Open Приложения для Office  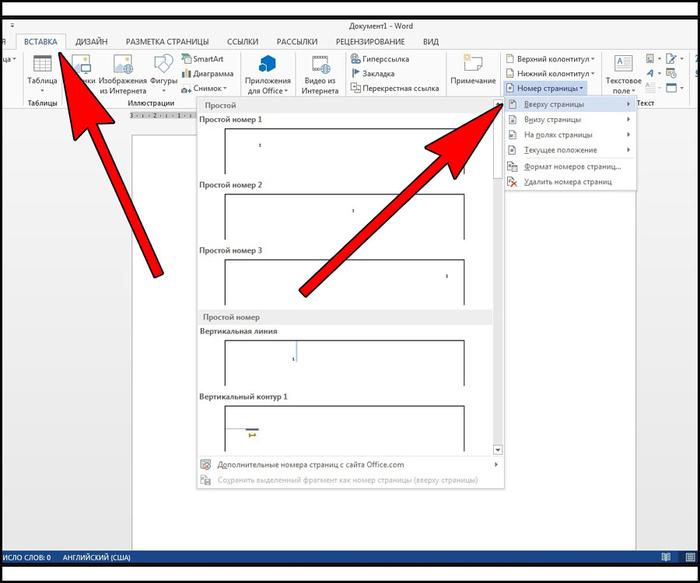point(267,73)
